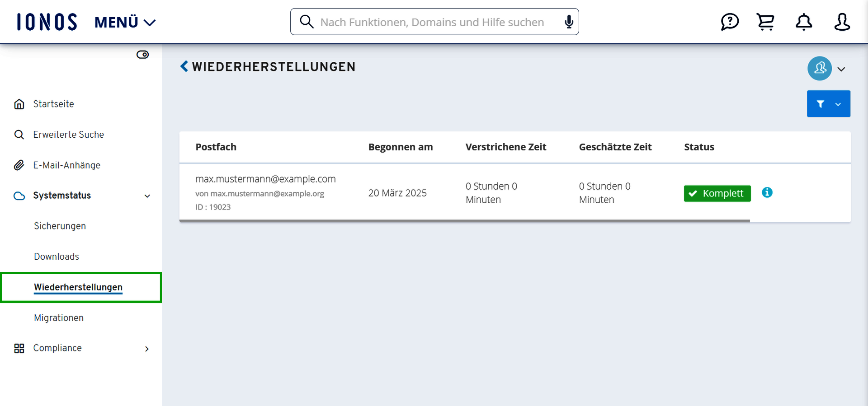Click the Startseite home icon
This screenshot has height=406, width=868.
click(19, 104)
